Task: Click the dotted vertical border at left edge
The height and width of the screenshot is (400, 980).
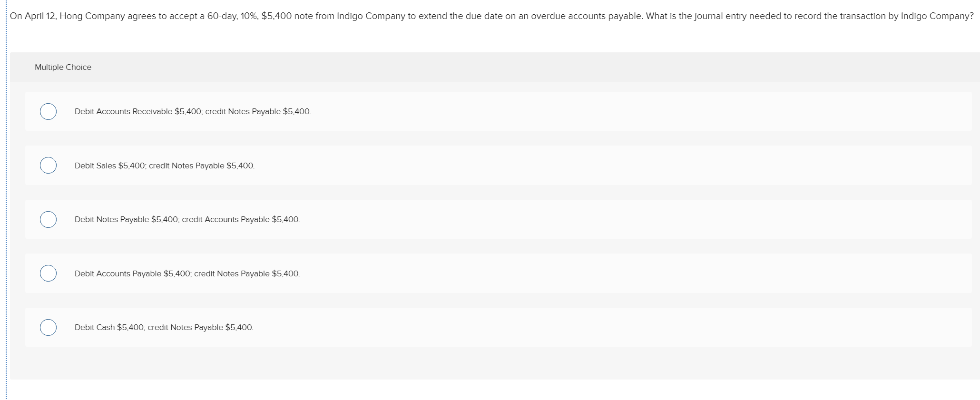Action: click(6, 200)
